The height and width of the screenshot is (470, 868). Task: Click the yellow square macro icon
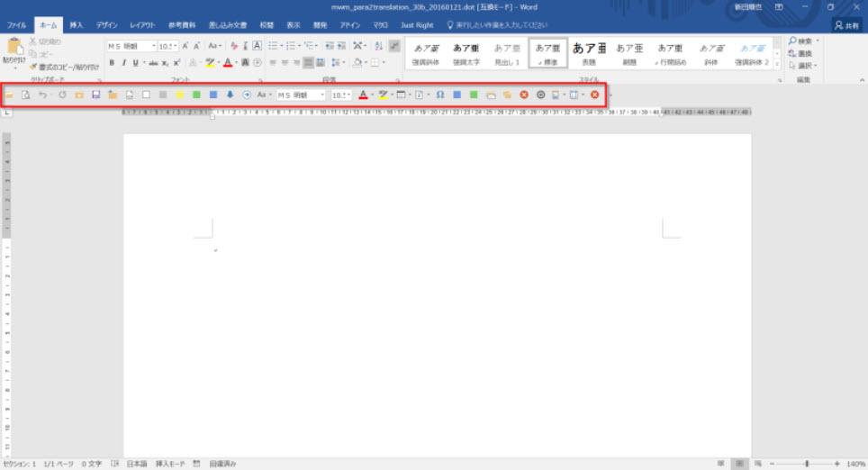(x=179, y=95)
